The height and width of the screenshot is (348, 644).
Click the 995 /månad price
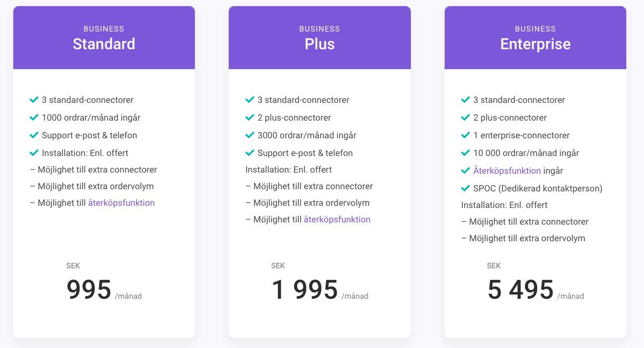90,290
